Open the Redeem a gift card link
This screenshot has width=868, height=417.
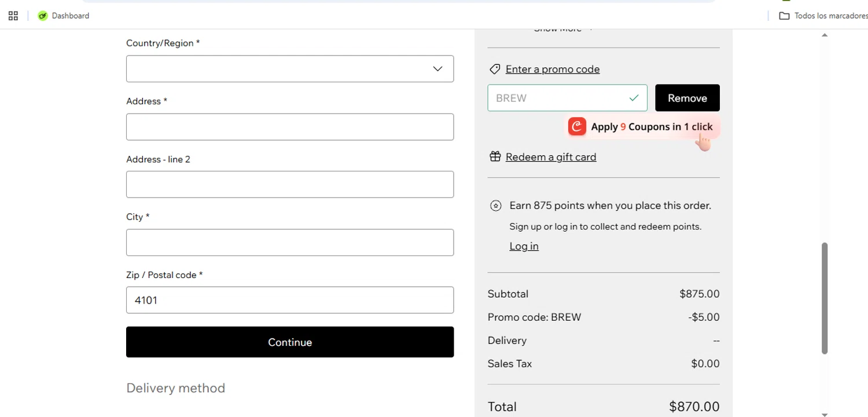point(551,157)
